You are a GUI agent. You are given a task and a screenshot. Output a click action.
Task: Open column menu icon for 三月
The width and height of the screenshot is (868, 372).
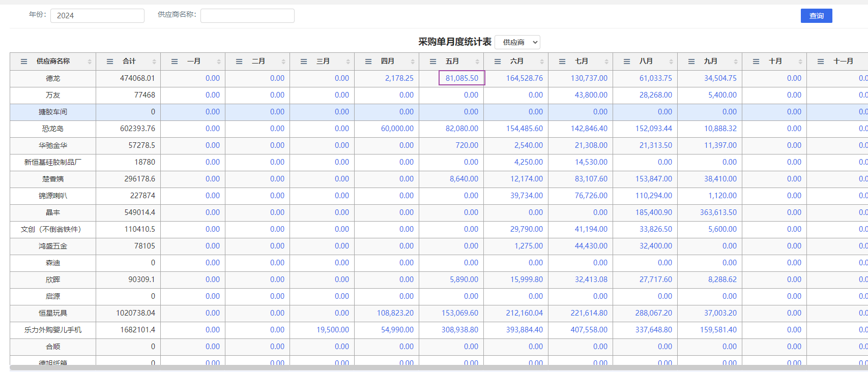tap(304, 61)
